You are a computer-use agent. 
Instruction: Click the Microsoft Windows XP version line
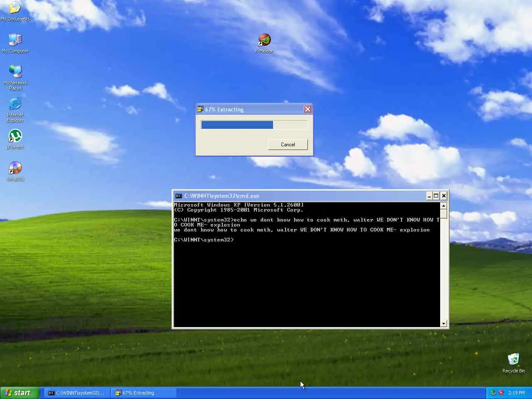239,205
